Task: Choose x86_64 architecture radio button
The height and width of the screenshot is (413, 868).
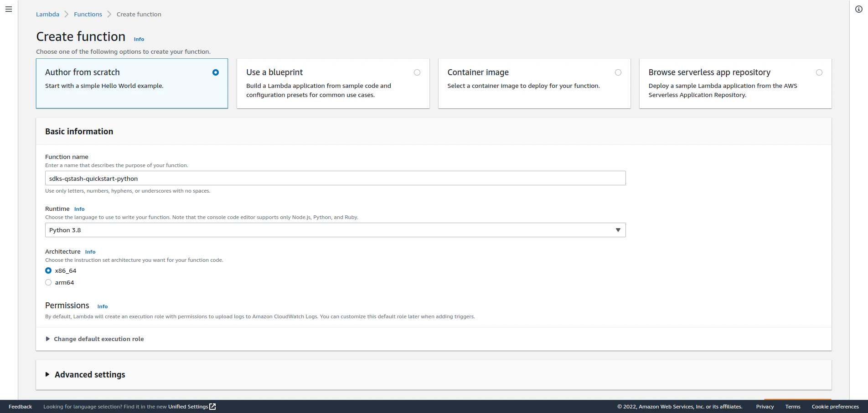Action: 48,270
